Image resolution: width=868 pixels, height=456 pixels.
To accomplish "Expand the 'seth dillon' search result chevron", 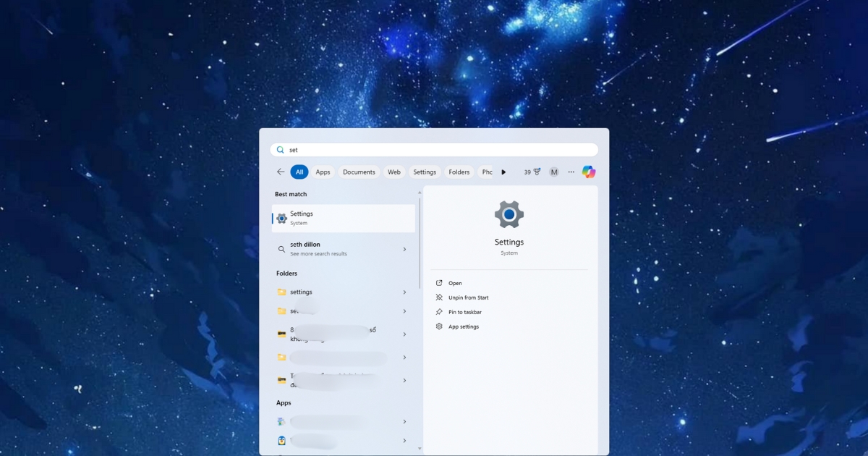I will [x=404, y=249].
